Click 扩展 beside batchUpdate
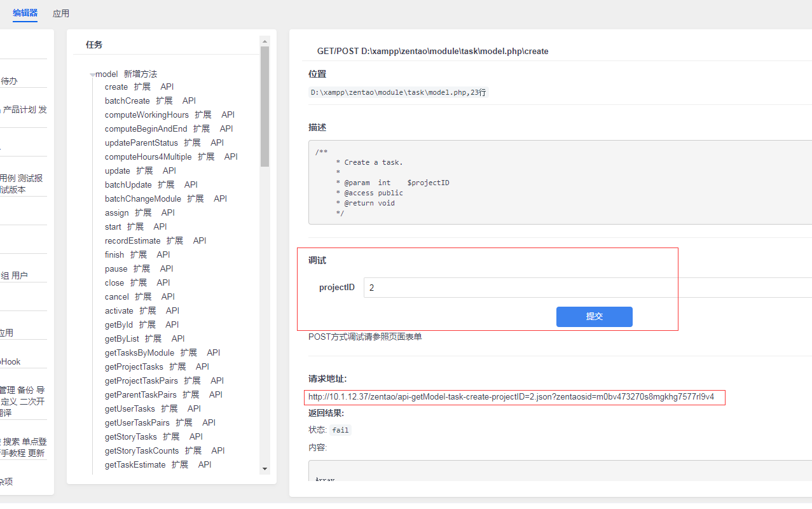Viewport: 812px width, 509px height. (x=167, y=185)
